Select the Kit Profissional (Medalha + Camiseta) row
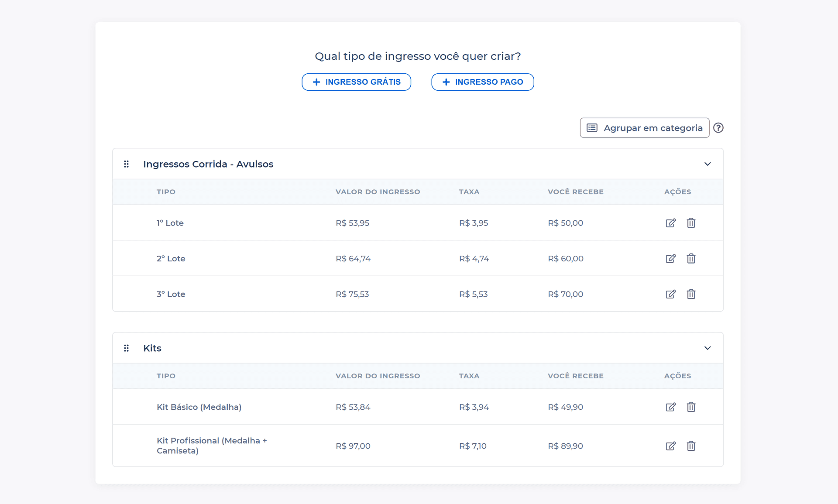Viewport: 838px width, 504px height. tap(212, 446)
